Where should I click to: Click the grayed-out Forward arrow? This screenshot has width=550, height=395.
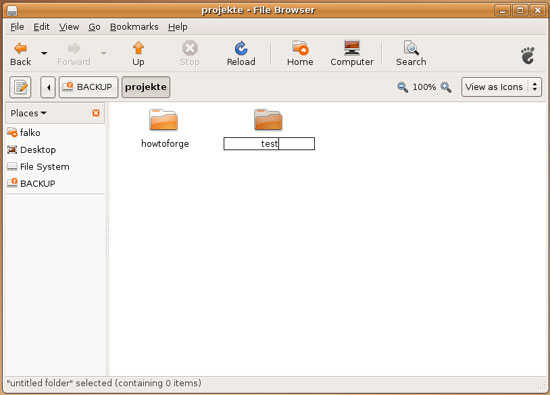(74, 54)
